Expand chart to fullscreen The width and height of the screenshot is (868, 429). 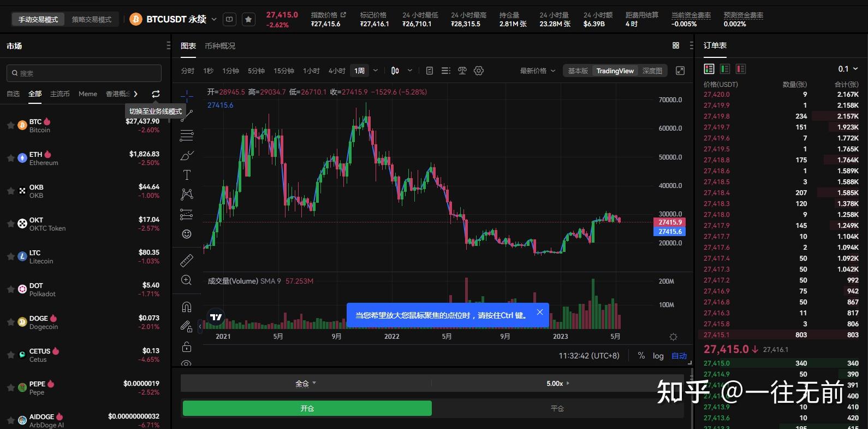tap(680, 71)
